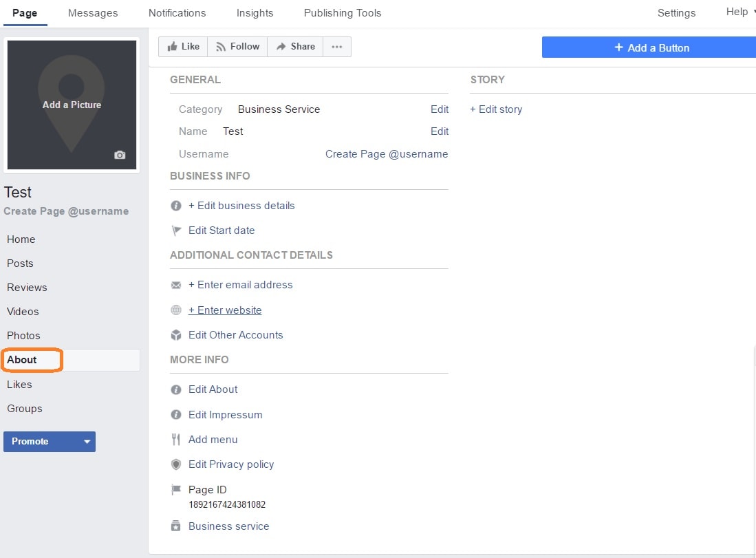Click the camera icon on profile picture
Screen dimensions: 756x558
click(120, 155)
